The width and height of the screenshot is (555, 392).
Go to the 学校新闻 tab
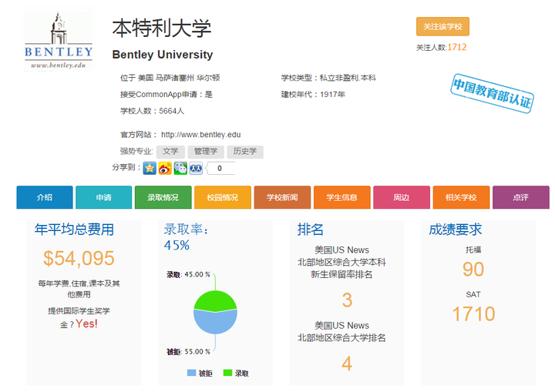[282, 197]
